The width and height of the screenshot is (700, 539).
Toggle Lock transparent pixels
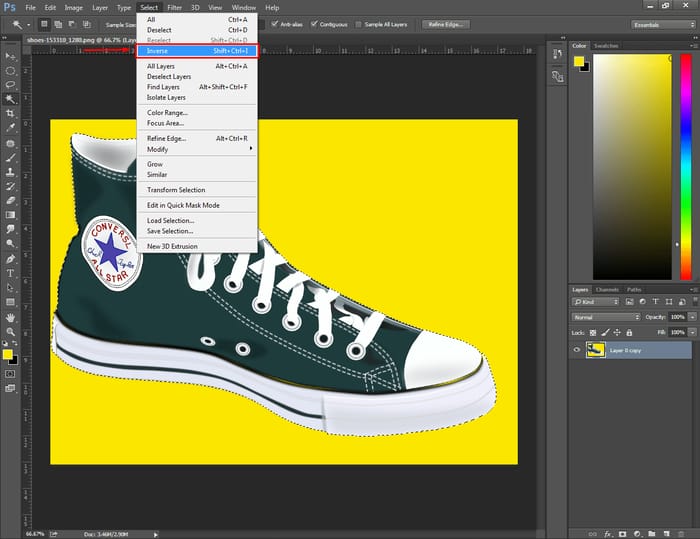point(593,332)
